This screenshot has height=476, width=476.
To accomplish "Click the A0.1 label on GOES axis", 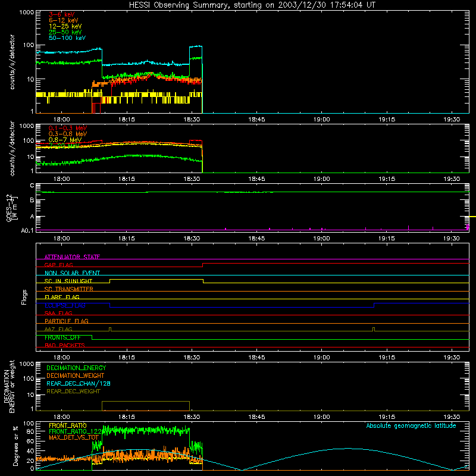I will click(x=27, y=230).
